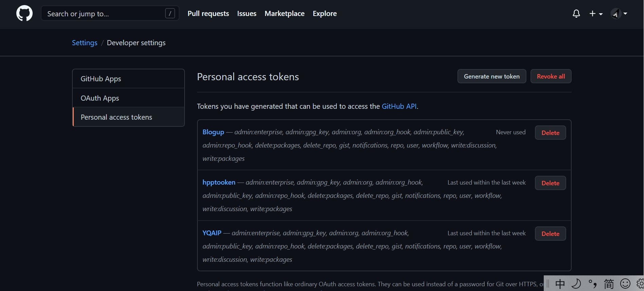This screenshot has height=291, width=644.
Task: Follow the GitHub API link
Action: pyautogui.click(x=399, y=106)
